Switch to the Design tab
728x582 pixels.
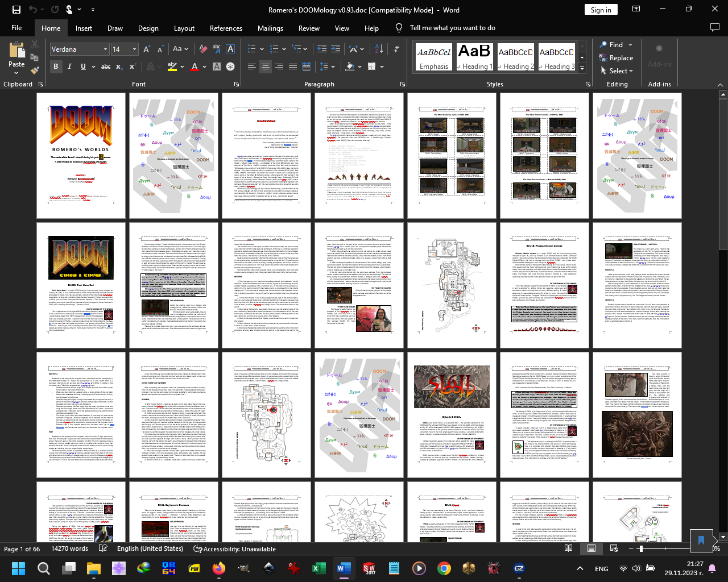click(x=148, y=28)
